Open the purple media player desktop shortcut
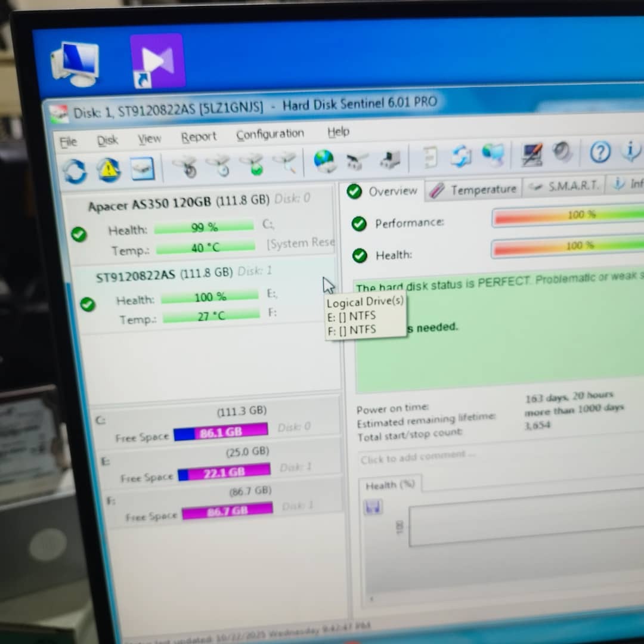The image size is (644, 644). point(157,61)
